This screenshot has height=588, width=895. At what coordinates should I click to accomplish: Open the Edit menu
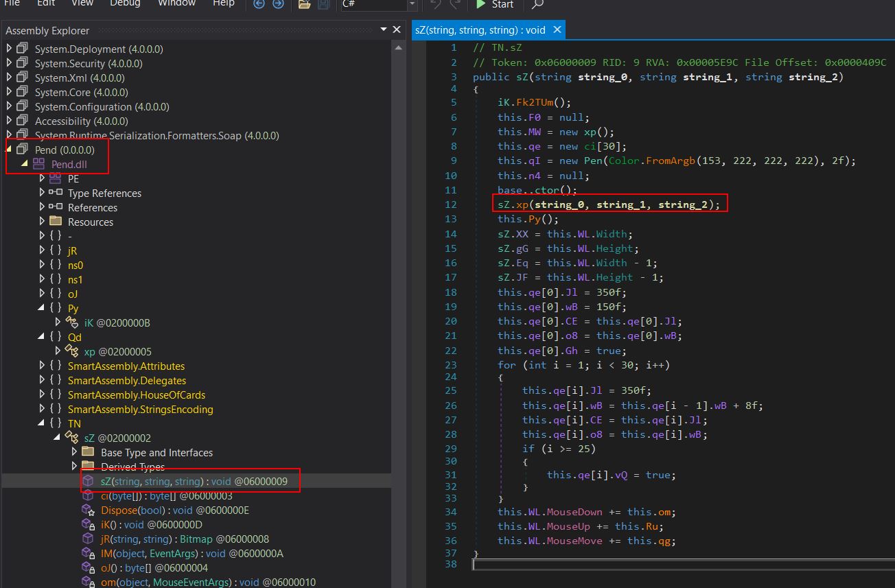click(46, 3)
